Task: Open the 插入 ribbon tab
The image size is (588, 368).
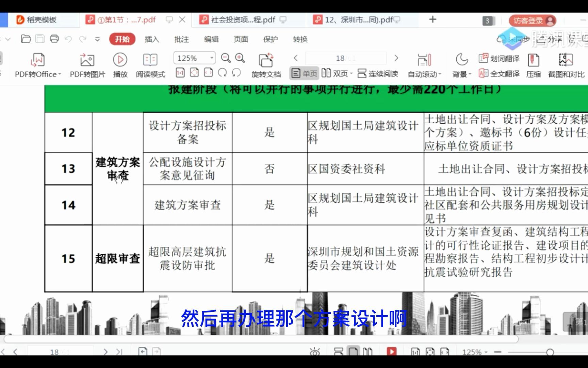Action: pyautogui.click(x=152, y=39)
